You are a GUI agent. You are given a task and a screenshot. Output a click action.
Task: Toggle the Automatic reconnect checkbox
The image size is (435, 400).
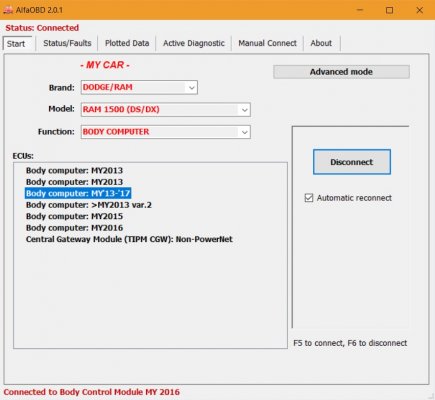pyautogui.click(x=309, y=198)
